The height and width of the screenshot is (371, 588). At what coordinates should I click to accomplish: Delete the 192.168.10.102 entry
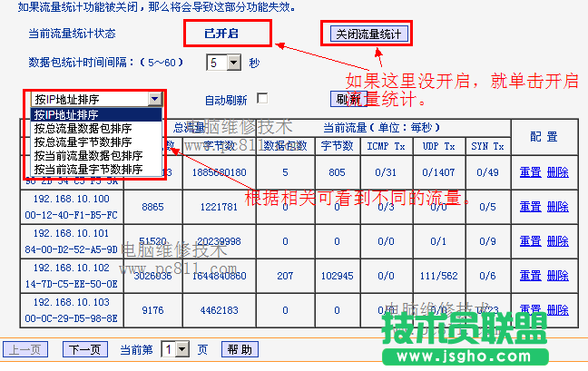(x=557, y=276)
